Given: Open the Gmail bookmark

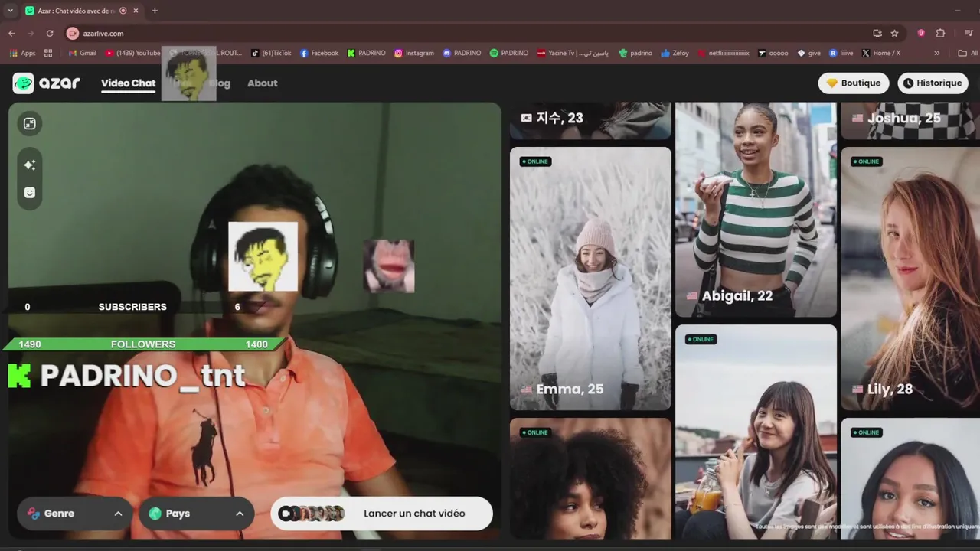Looking at the screenshot, I should tap(83, 53).
